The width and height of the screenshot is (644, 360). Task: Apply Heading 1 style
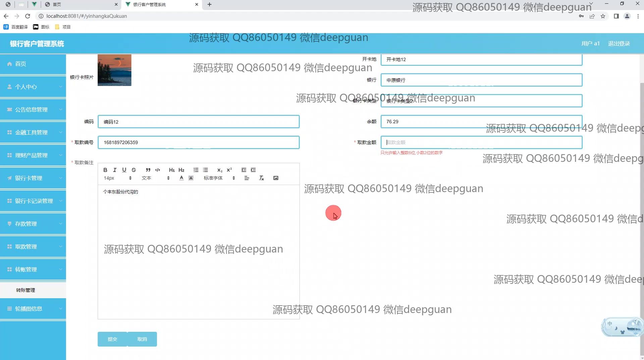[x=172, y=170]
